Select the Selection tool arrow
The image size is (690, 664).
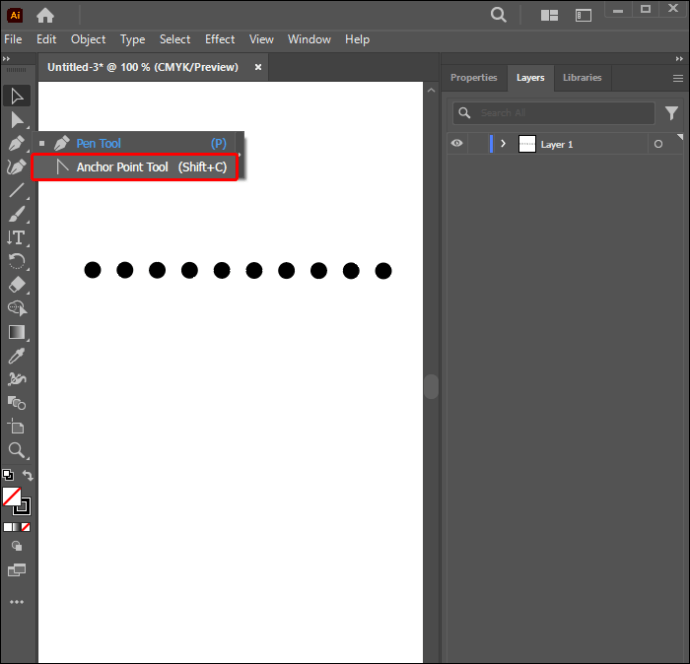[x=17, y=95]
